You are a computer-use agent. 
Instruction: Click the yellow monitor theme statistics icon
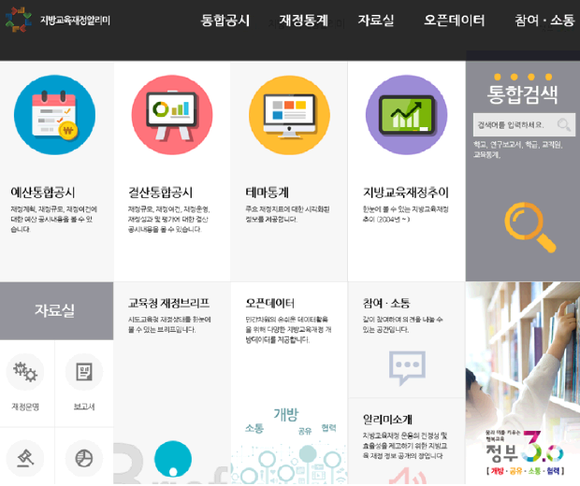(289, 115)
